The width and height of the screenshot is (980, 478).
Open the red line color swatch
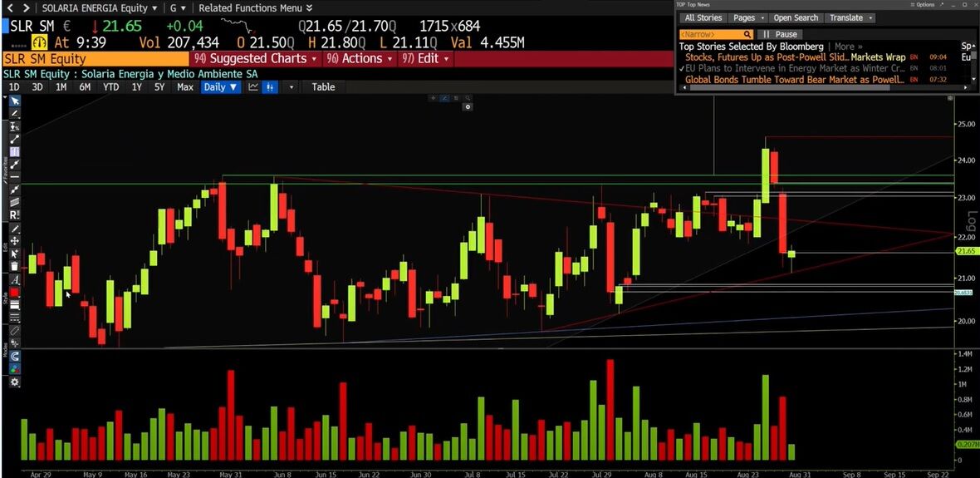click(14, 292)
